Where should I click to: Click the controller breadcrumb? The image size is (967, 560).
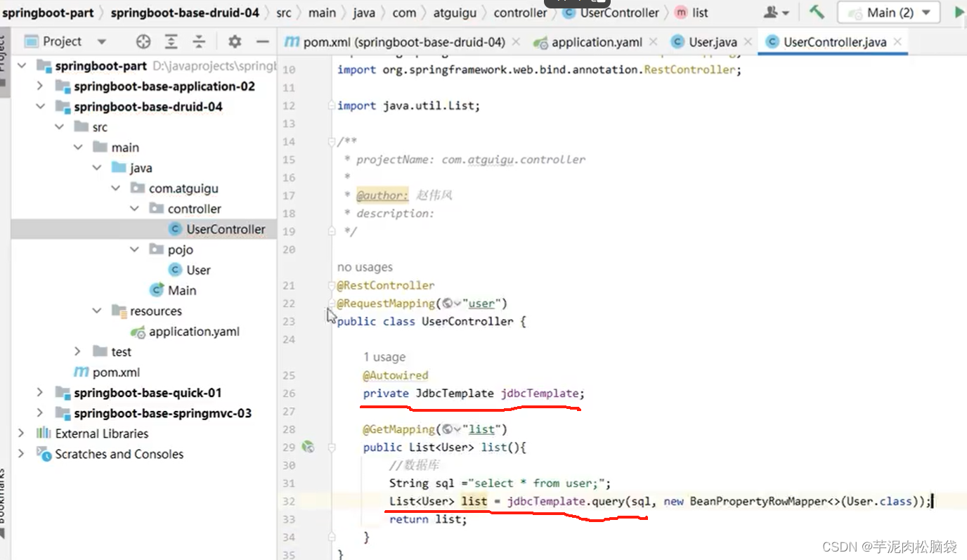(520, 12)
